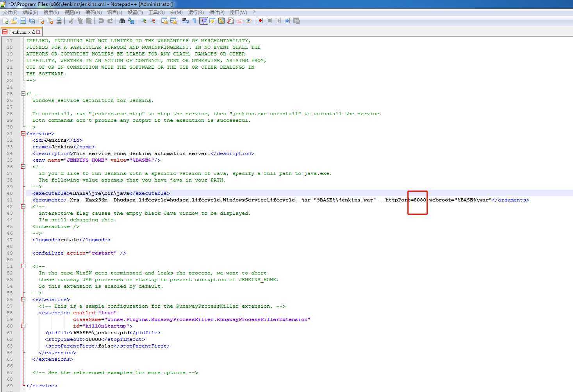Image resolution: width=573 pixels, height=392 pixels.
Task: Open the Document Map icon
Action: pyautogui.click(x=221, y=21)
